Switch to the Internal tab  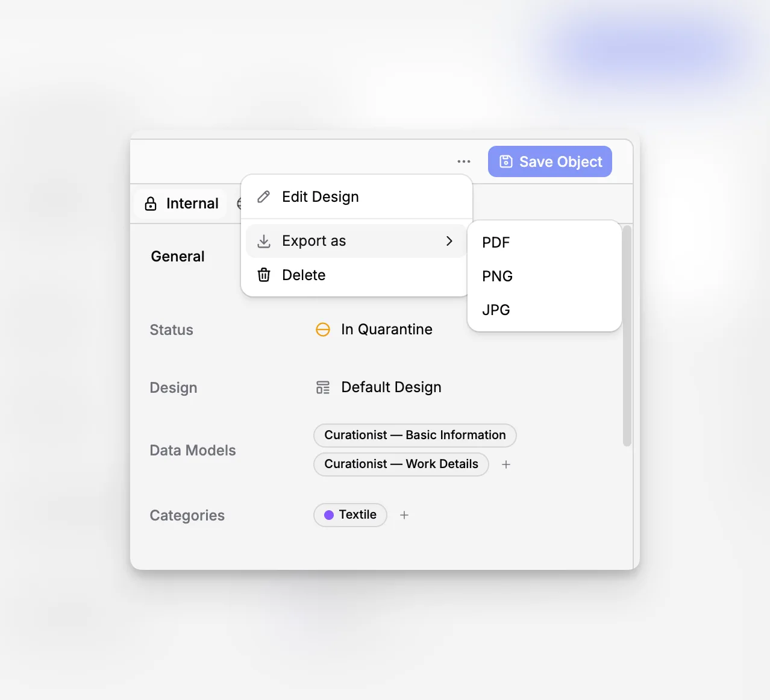pos(181,204)
